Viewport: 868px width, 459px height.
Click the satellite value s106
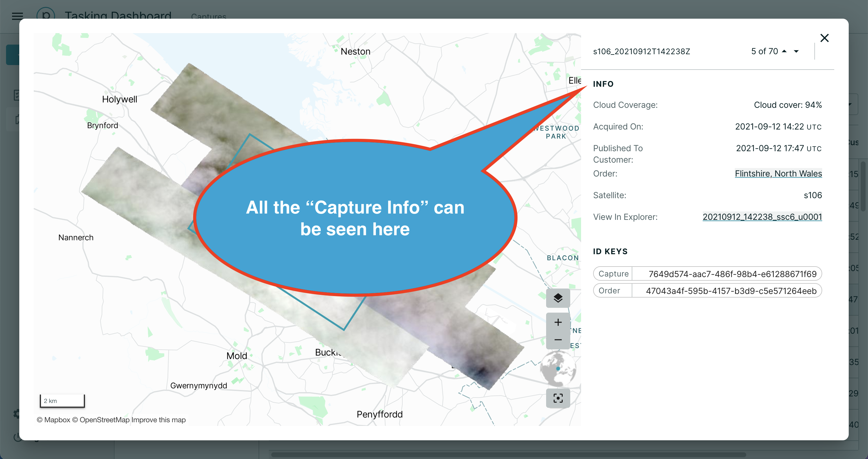[x=813, y=195]
